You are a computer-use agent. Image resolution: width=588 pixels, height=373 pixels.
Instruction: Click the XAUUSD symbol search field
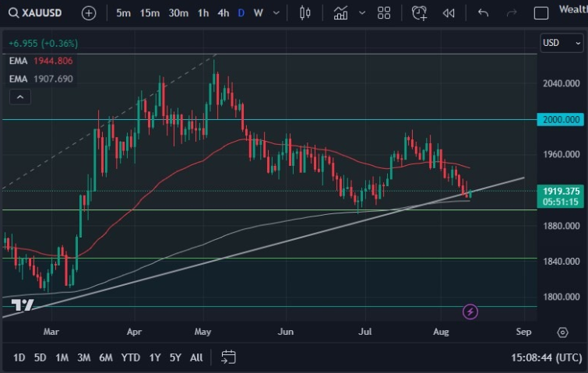click(37, 13)
